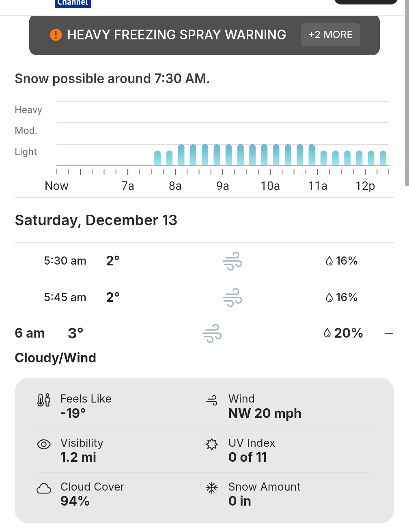The height and width of the screenshot is (532, 409).
Task: Click the wind icon for 5:30 am
Action: click(x=232, y=261)
